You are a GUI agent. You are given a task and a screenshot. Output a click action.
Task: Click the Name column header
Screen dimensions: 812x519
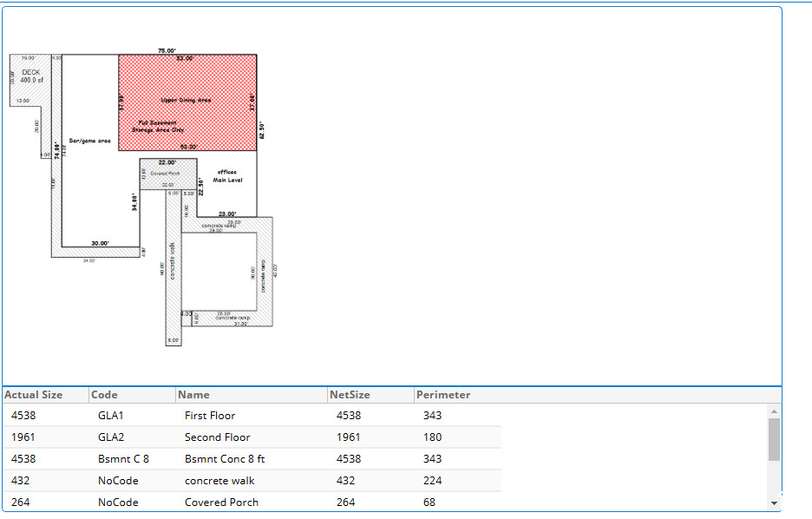193,395
